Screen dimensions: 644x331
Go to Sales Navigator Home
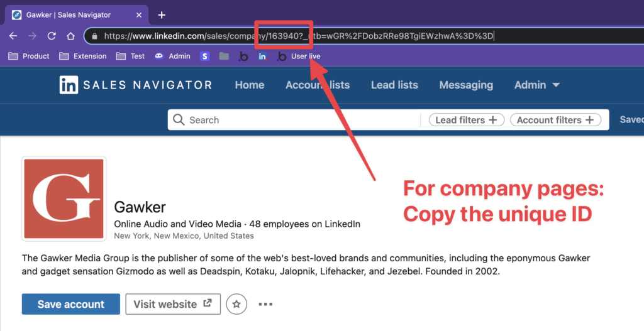250,85
